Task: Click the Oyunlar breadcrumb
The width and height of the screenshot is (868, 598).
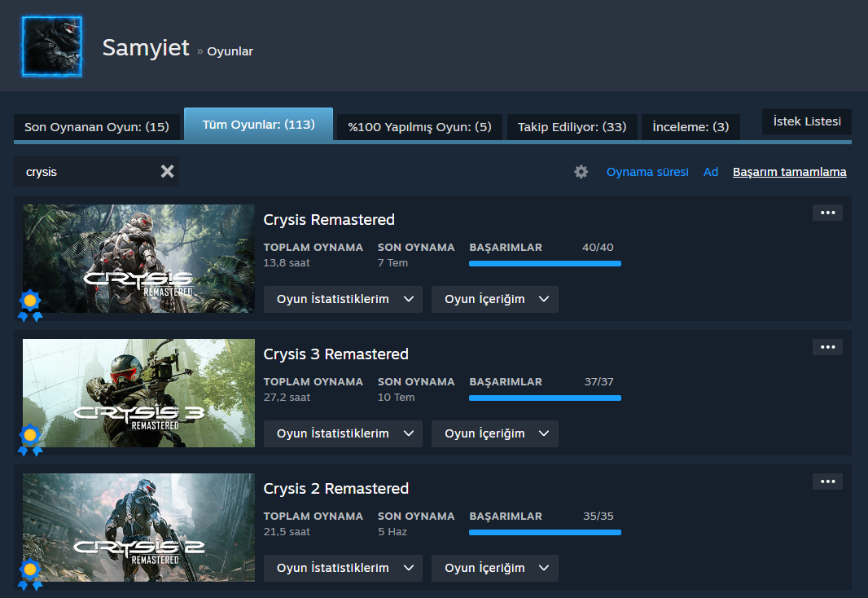Action: pos(230,51)
